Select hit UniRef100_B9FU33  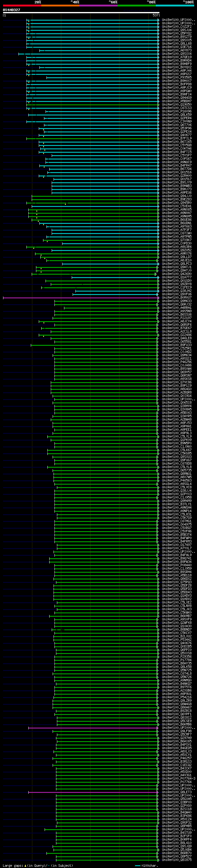click(177, 345)
